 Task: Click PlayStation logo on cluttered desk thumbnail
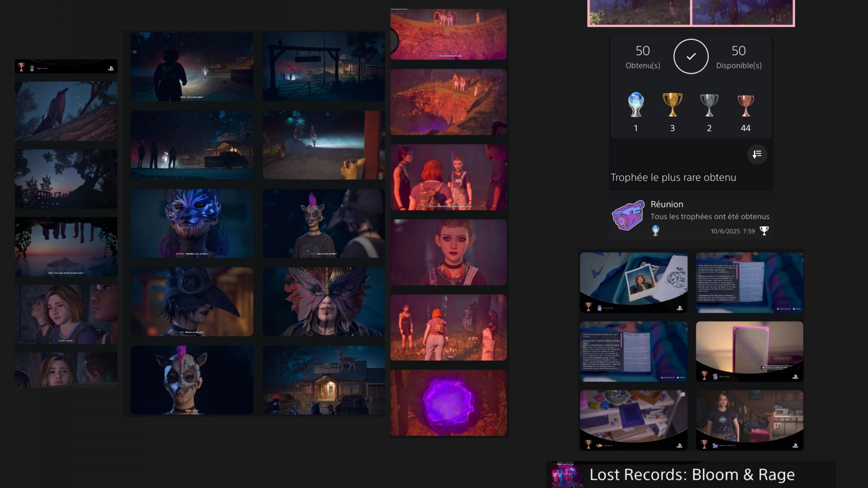tap(679, 446)
